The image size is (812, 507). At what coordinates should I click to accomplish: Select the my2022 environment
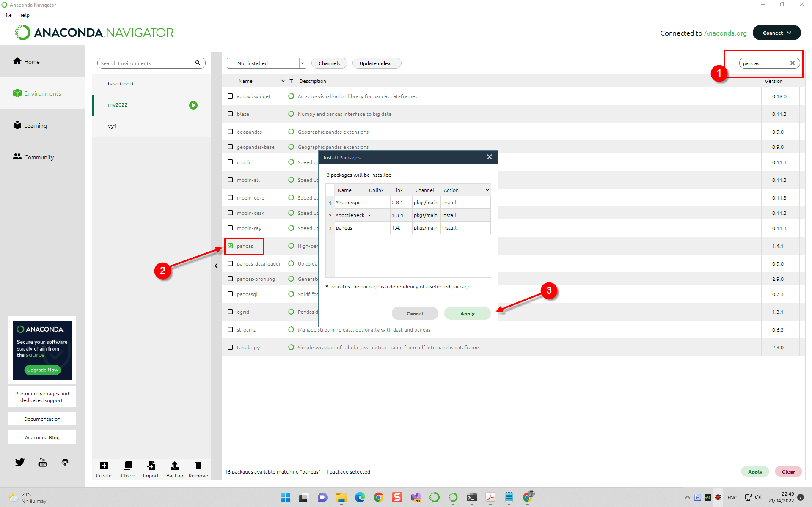point(151,105)
